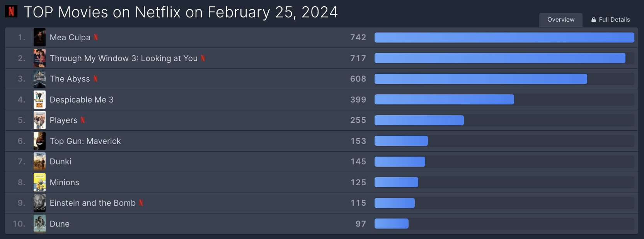The image size is (644, 239).
Task: Click the Netflix original badge next to Mea Culpa
Action: click(x=96, y=38)
